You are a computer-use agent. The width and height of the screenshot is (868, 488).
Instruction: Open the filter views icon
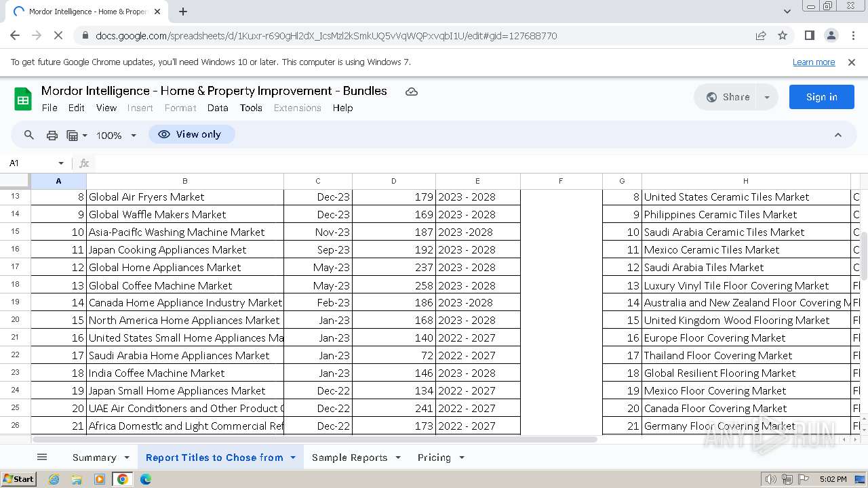pyautogui.click(x=72, y=135)
